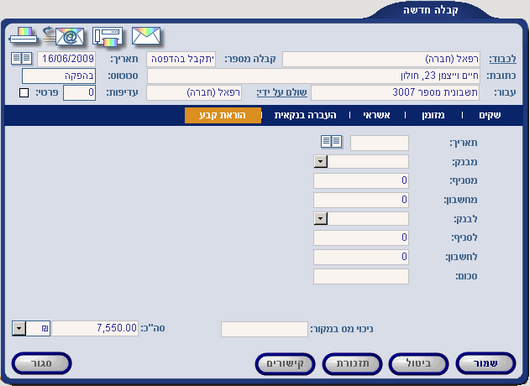Open calendar picker next to 16/06/2009 date
This screenshot has height=386, width=530.
click(21, 58)
